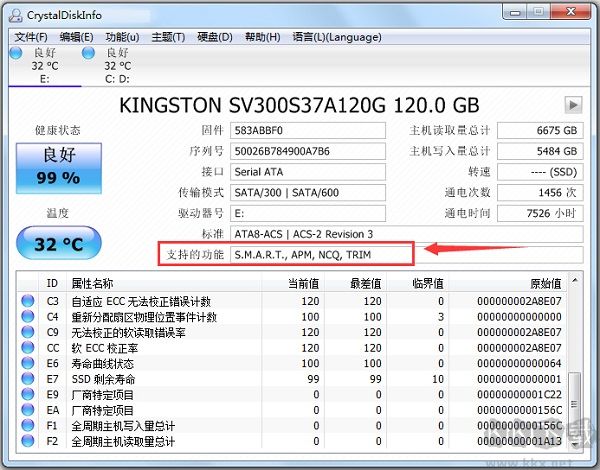Click the ID column header
The height and width of the screenshot is (470, 600).
pos(52,283)
